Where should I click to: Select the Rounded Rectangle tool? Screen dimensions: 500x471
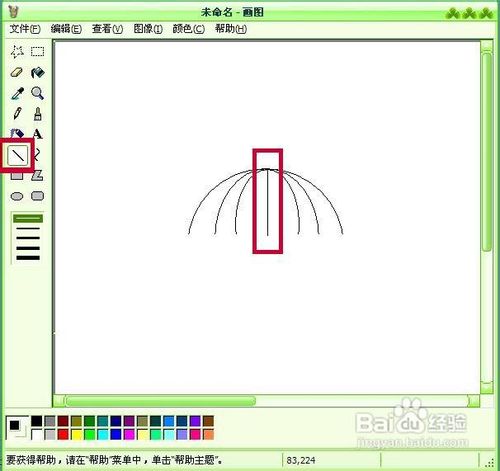point(37,196)
